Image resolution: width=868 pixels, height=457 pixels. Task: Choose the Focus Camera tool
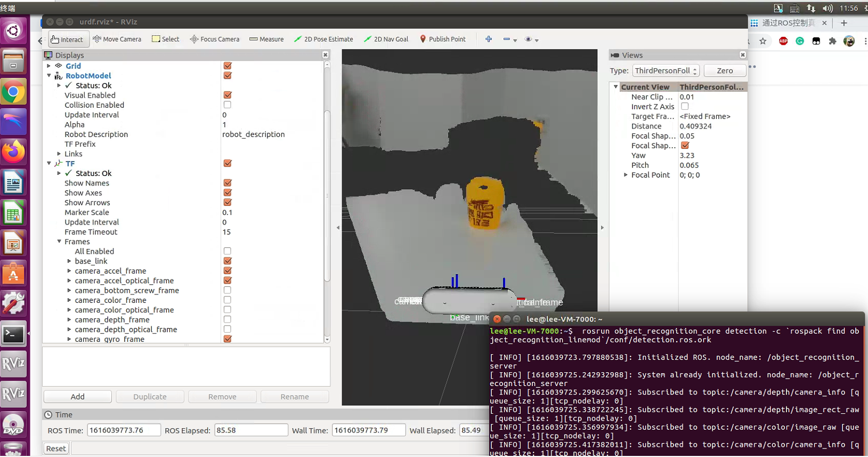click(215, 39)
